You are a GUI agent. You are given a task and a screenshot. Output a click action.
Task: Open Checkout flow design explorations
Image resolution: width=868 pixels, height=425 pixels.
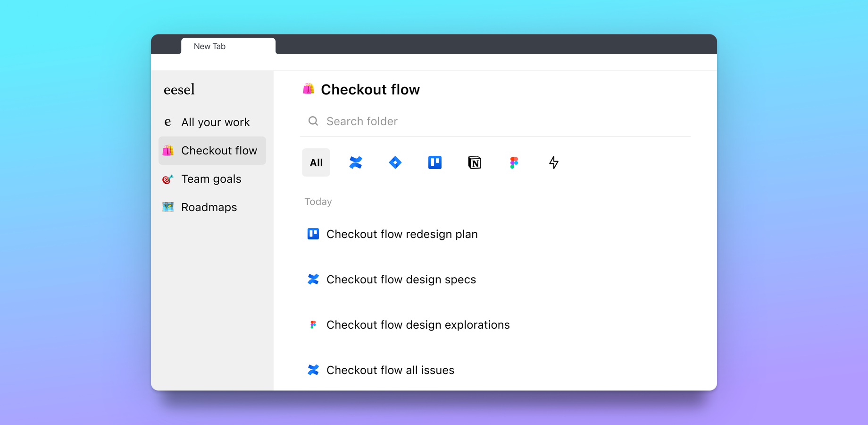418,325
